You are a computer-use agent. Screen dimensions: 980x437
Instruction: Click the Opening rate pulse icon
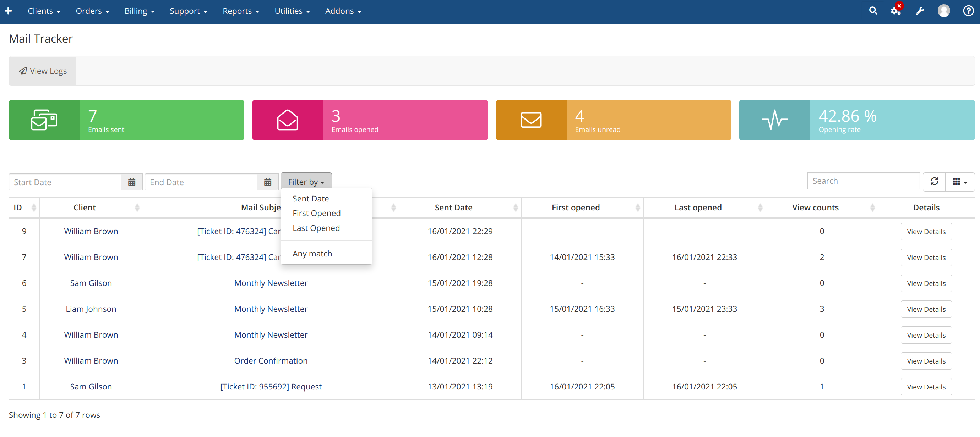point(774,120)
